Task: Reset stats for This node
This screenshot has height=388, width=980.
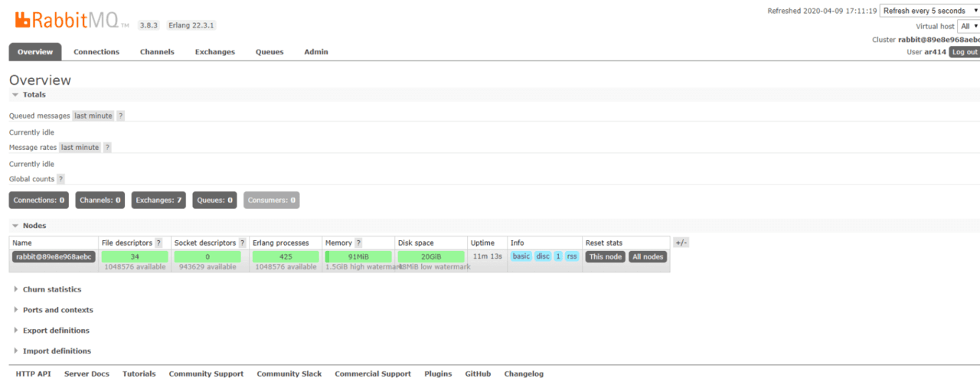Action: (605, 256)
